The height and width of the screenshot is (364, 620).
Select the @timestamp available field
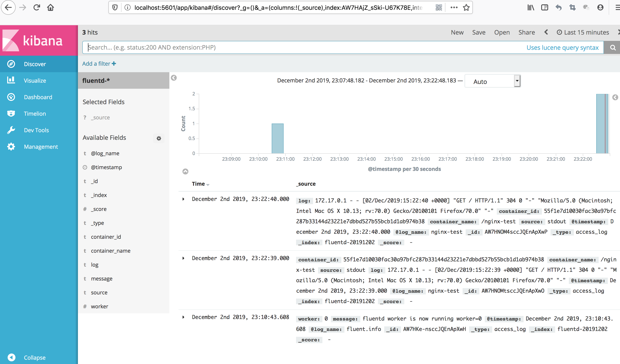tap(106, 167)
